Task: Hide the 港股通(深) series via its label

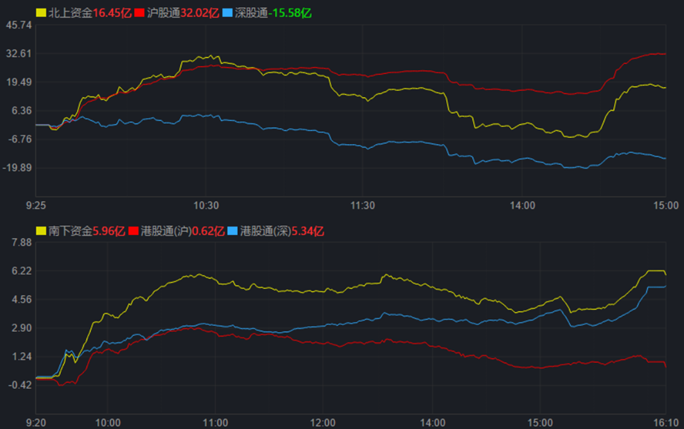Action: [267, 231]
